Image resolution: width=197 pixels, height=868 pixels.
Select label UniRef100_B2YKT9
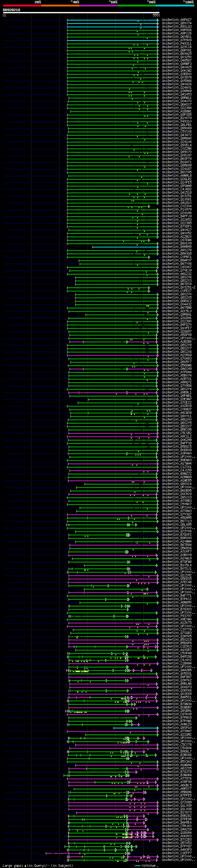click(x=177, y=118)
